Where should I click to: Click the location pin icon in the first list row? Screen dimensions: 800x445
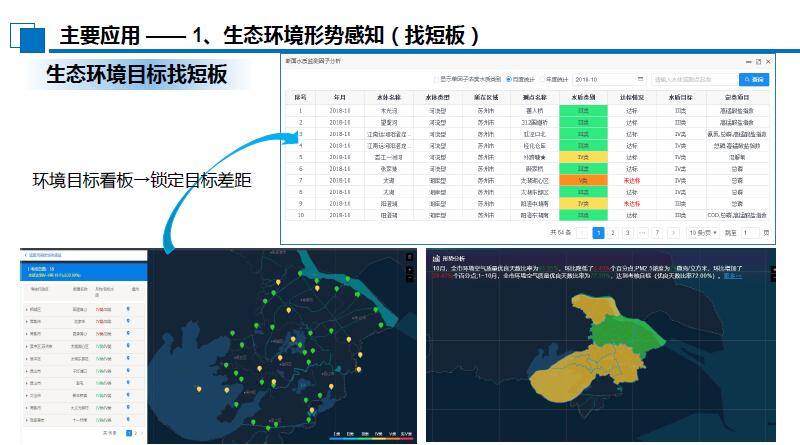click(x=128, y=310)
